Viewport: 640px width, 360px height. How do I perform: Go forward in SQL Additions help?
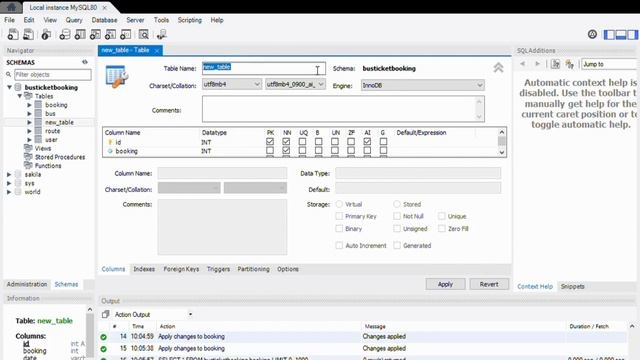(538, 64)
